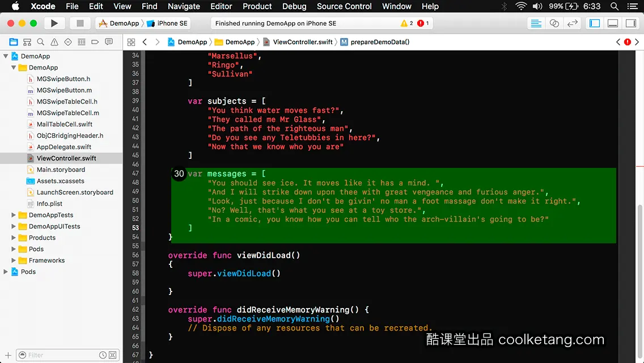Viewport: 644px width, 363px height.
Task: Click the warnings indicator in activity bar
Action: [x=406, y=23]
